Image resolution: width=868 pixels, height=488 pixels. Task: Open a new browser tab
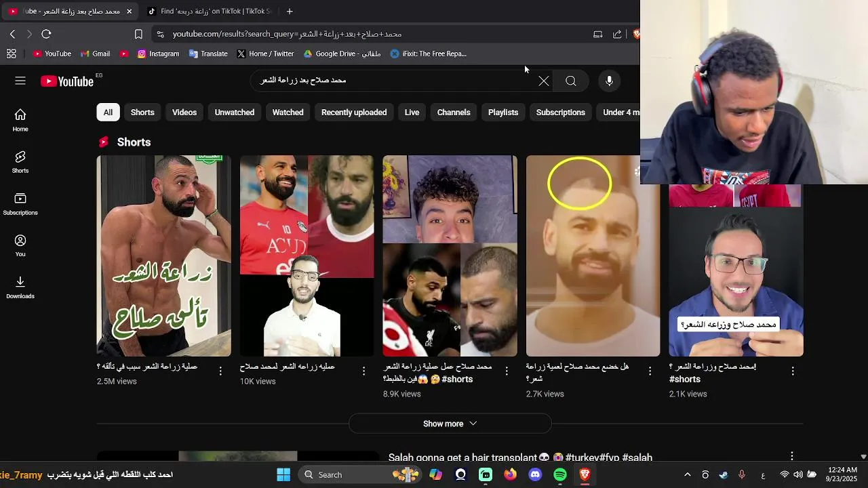pyautogui.click(x=290, y=11)
